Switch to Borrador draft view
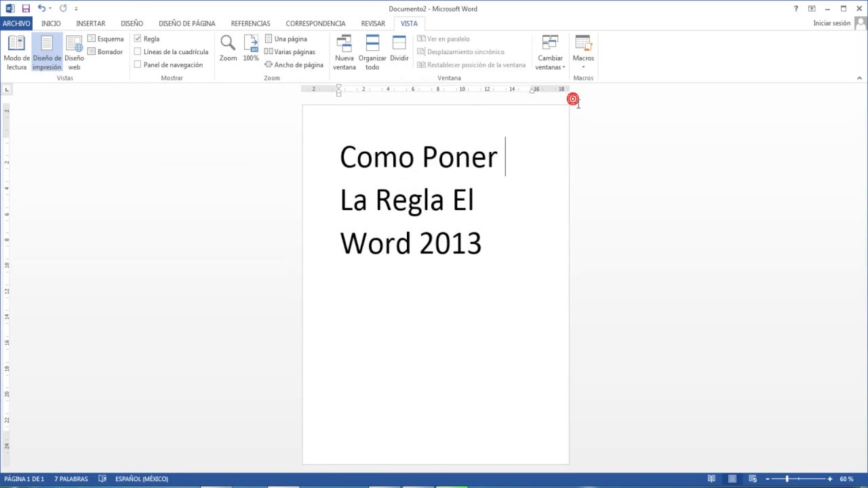 click(x=106, y=52)
